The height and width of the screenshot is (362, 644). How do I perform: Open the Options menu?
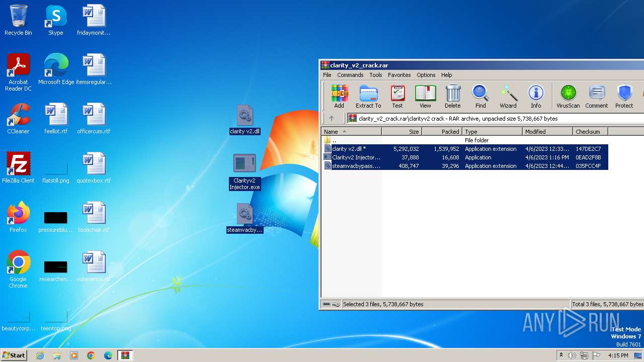426,75
